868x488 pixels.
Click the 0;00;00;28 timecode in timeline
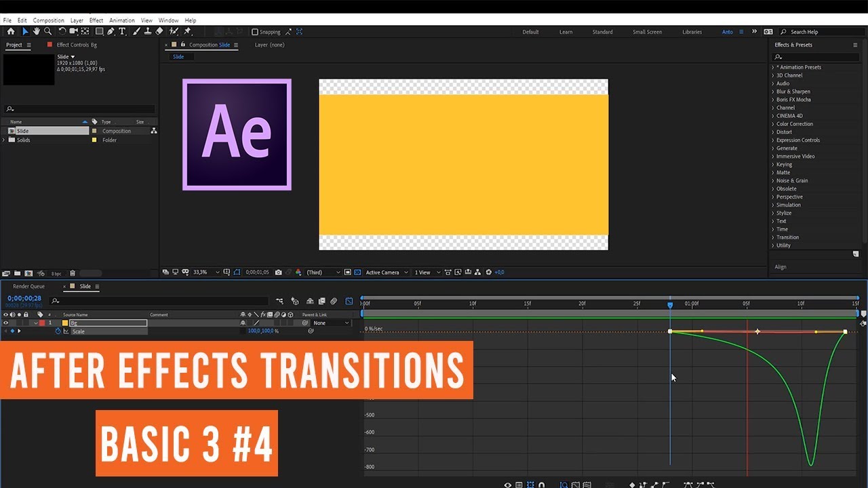tap(24, 298)
